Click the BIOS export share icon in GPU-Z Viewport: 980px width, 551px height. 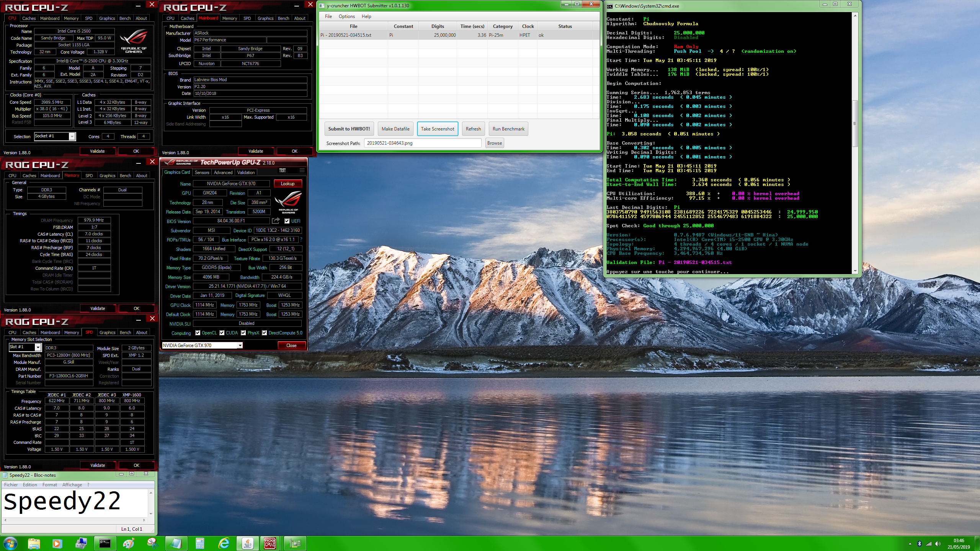pos(276,221)
